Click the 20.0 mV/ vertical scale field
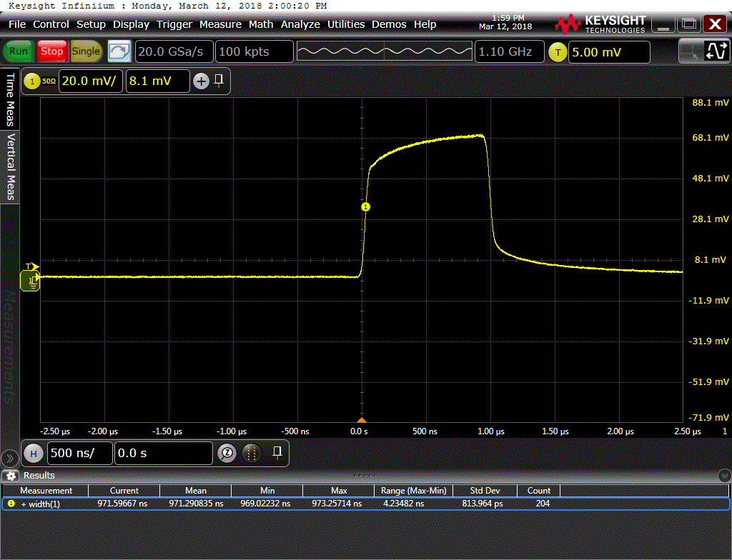Screen dimensions: 732x560 (x=91, y=81)
